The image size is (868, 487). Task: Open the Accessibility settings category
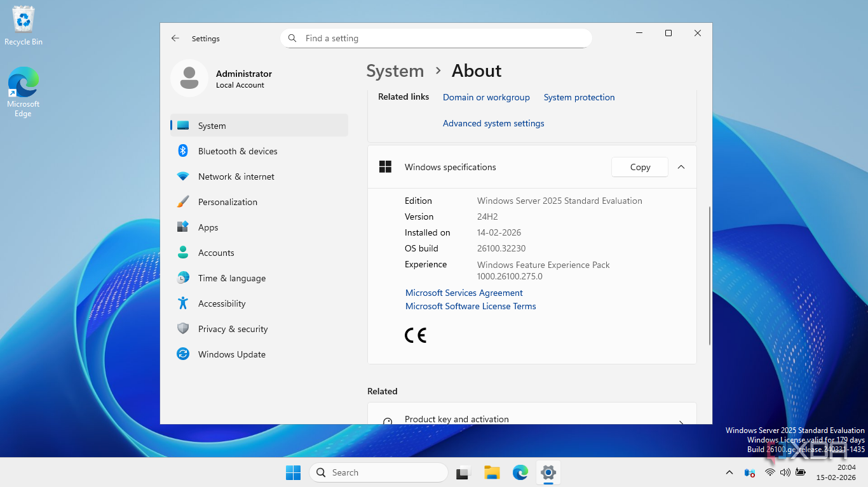click(259, 304)
